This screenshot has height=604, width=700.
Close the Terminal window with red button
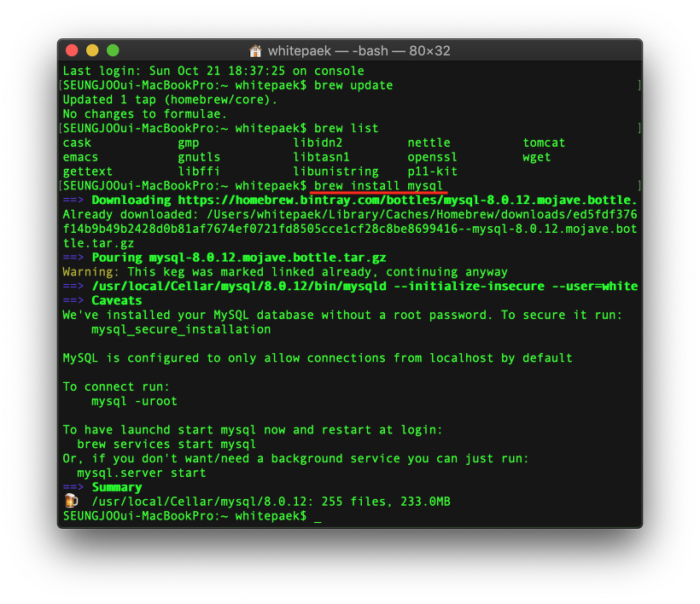tap(72, 50)
